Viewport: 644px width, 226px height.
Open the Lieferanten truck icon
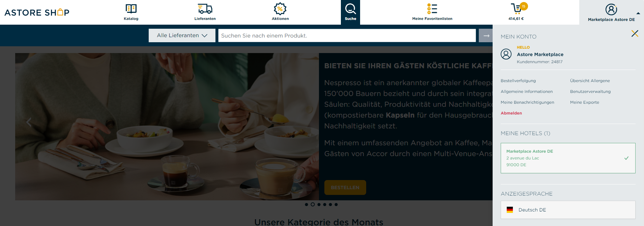point(205,9)
